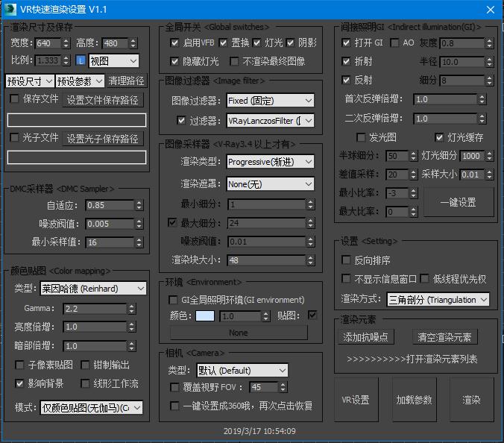Image resolution: width=504 pixels, height=443 pixels.
Task: Enable the 光子文件 checkbox
Action: (x=14, y=137)
